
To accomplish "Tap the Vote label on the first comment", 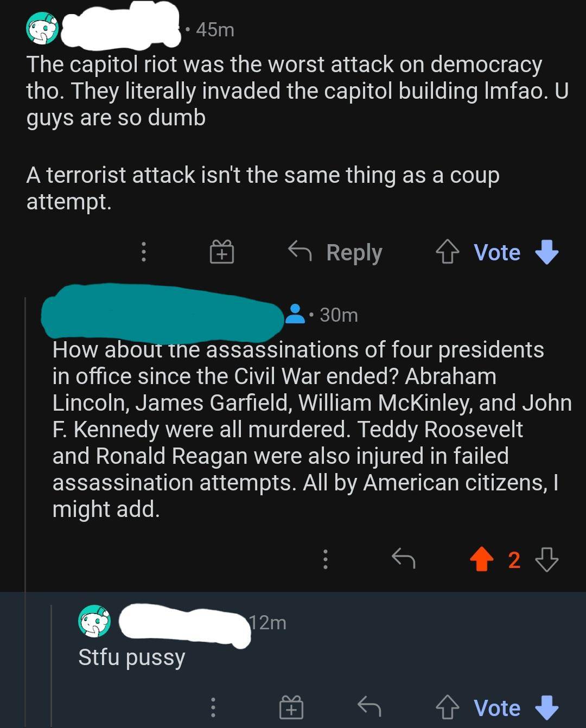I will [496, 252].
